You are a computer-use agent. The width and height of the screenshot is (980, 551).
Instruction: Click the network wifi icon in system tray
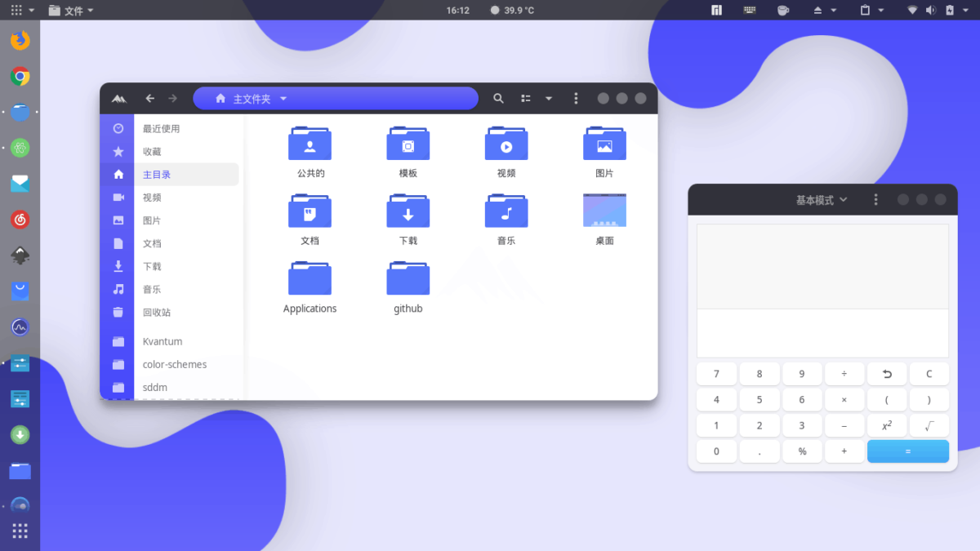click(913, 10)
